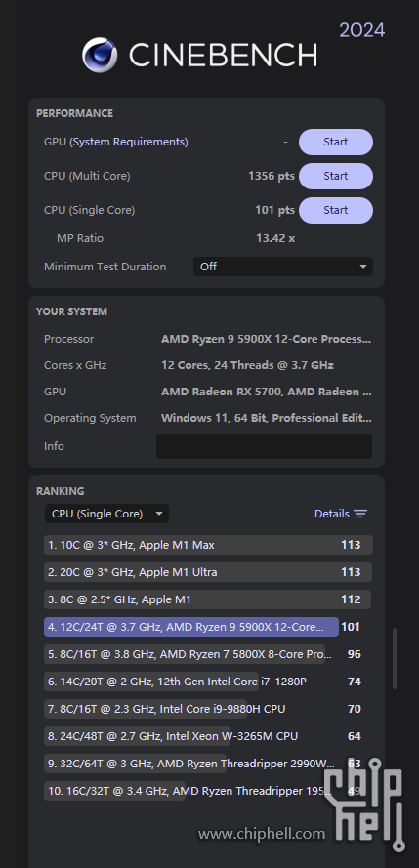The height and width of the screenshot is (868, 419).
Task: Click the RANKING section heading
Action: (x=61, y=491)
